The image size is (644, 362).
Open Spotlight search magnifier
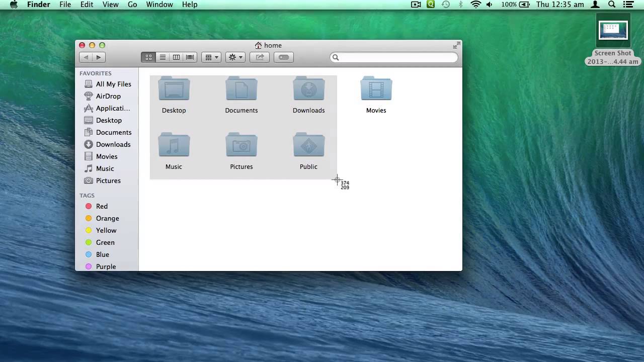tap(612, 5)
